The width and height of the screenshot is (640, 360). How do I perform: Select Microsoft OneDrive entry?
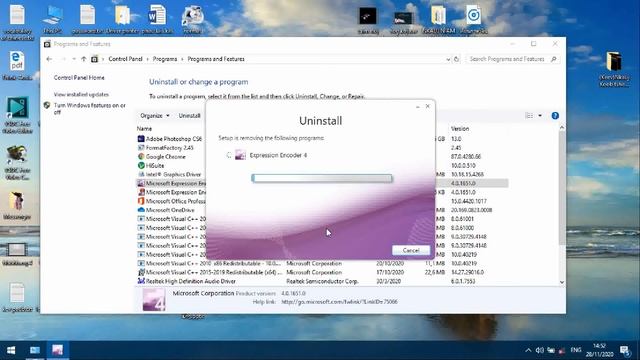coord(171,210)
